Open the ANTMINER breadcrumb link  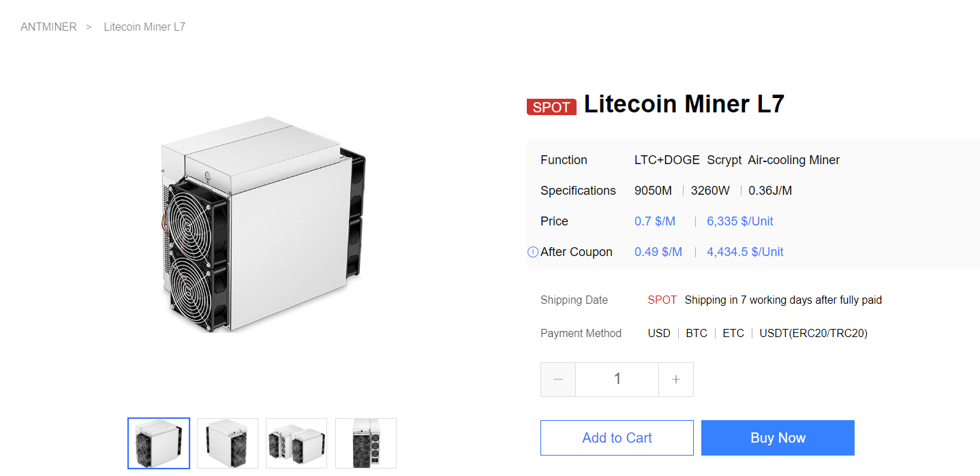pos(48,27)
